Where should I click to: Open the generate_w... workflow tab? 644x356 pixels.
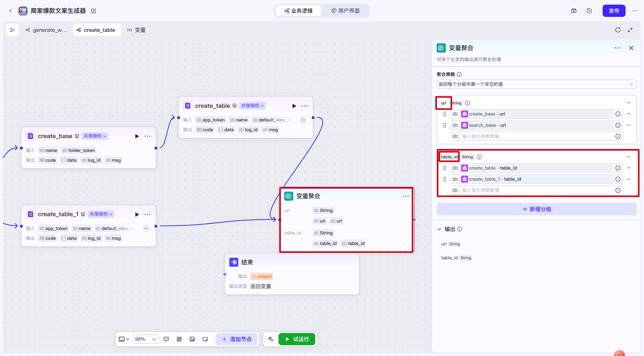[x=46, y=30]
